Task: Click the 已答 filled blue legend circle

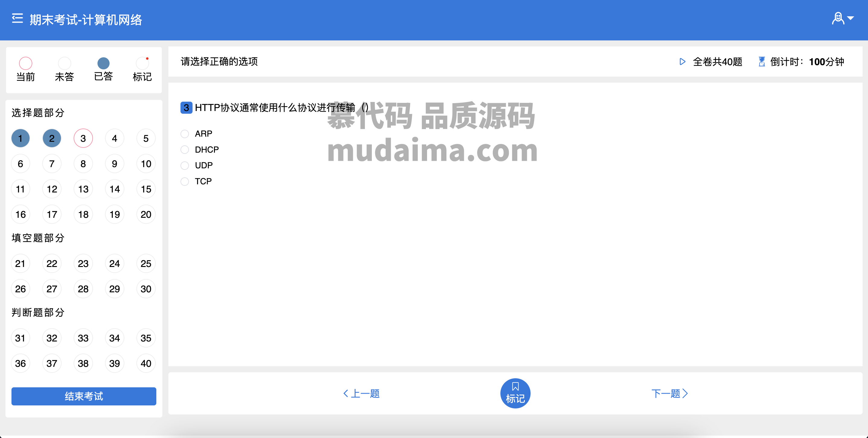Action: (x=104, y=63)
